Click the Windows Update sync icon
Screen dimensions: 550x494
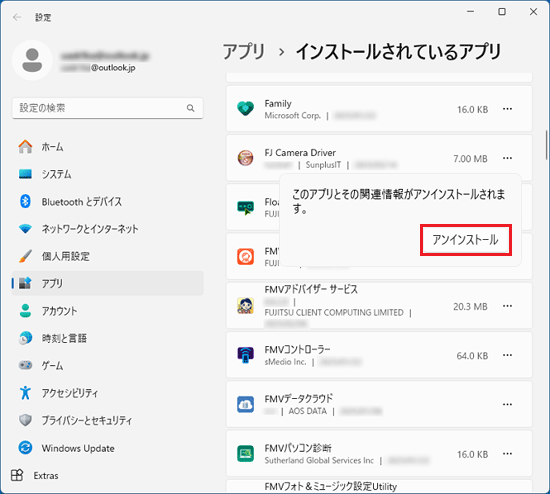pyautogui.click(x=25, y=448)
